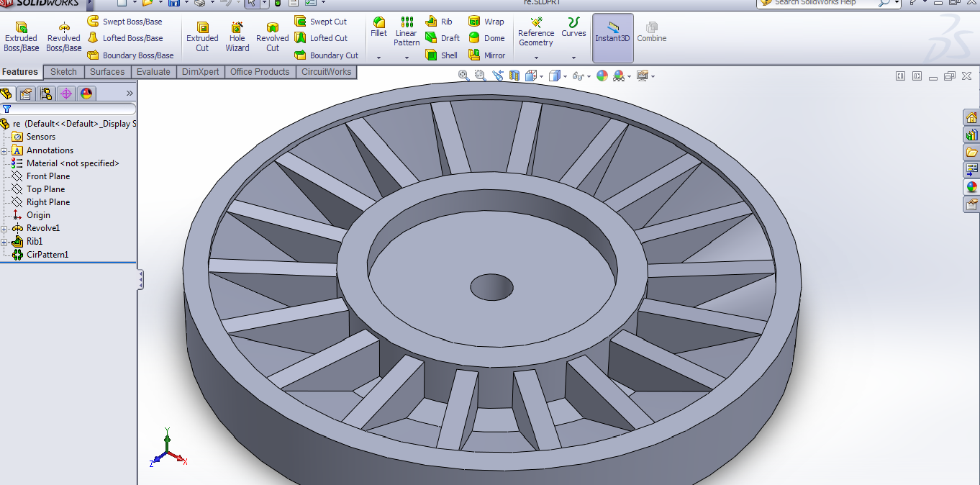This screenshot has width=980, height=485.
Task: Select the Linear Pattern tool
Action: coord(407,32)
